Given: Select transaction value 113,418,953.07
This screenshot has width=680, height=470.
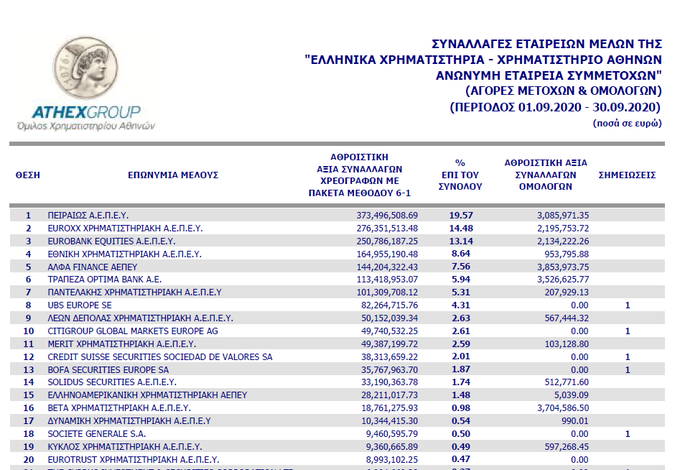Looking at the screenshot, I should point(387,280).
